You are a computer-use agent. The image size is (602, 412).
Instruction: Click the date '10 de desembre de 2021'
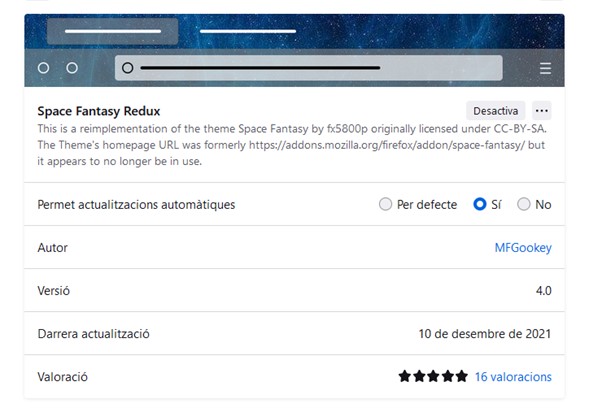pyautogui.click(x=484, y=334)
